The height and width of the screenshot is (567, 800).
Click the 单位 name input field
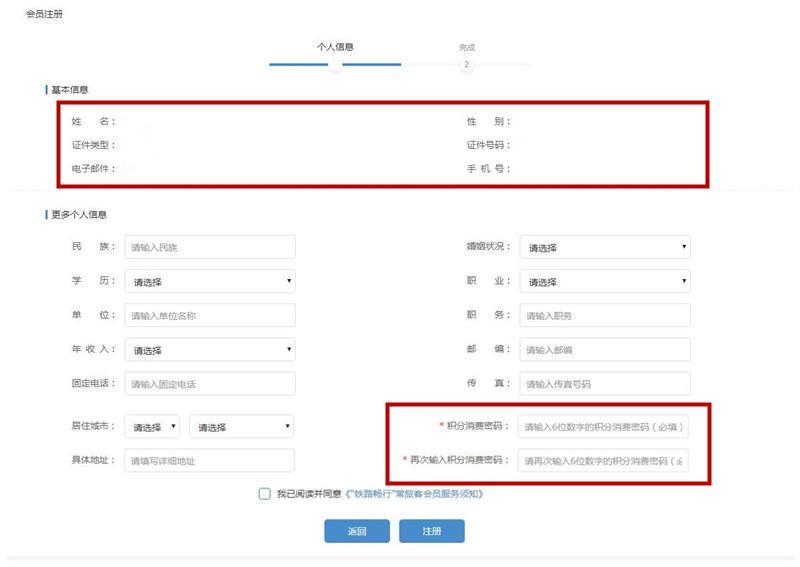(210, 315)
